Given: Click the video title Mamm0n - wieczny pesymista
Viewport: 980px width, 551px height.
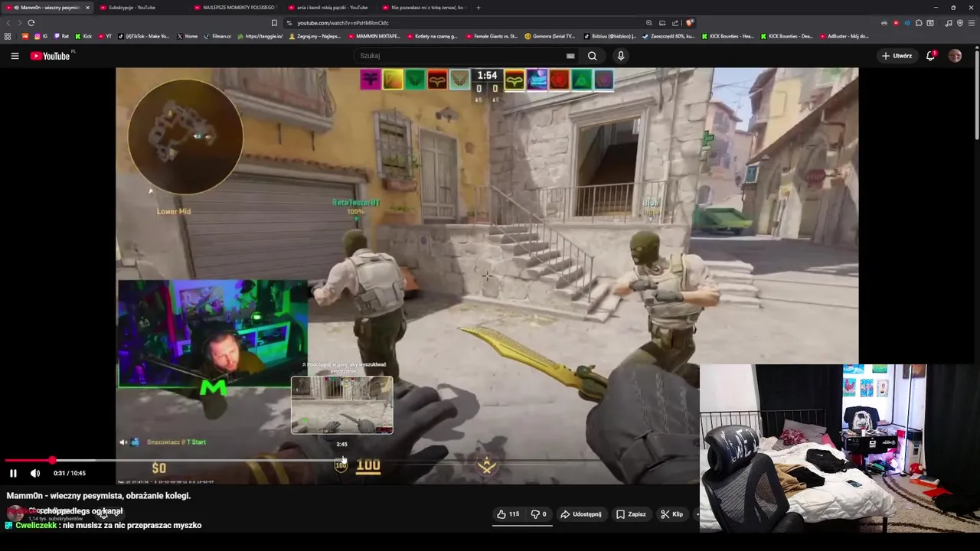Looking at the screenshot, I should coord(99,496).
